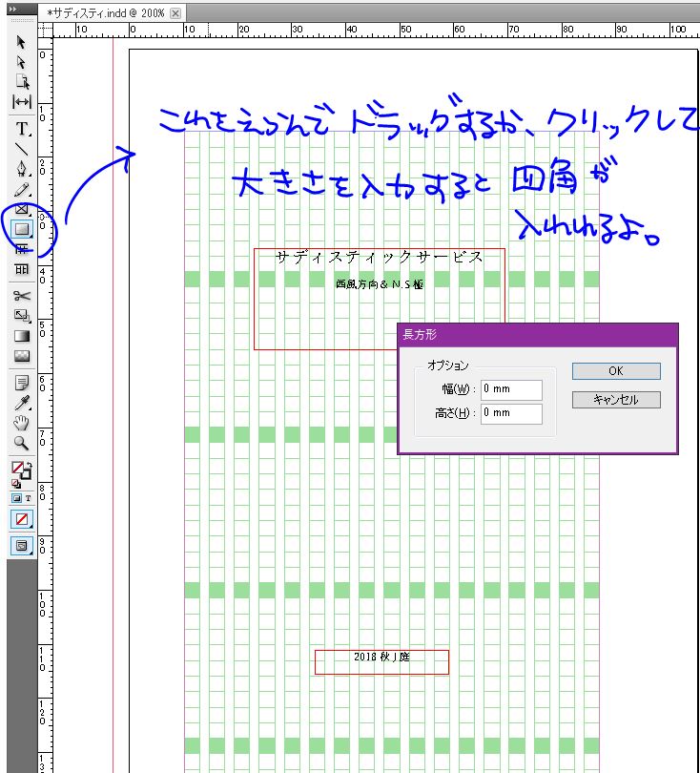The image size is (700, 773).
Task: Click the 長方形 dialog title bar
Action: pos(538,335)
